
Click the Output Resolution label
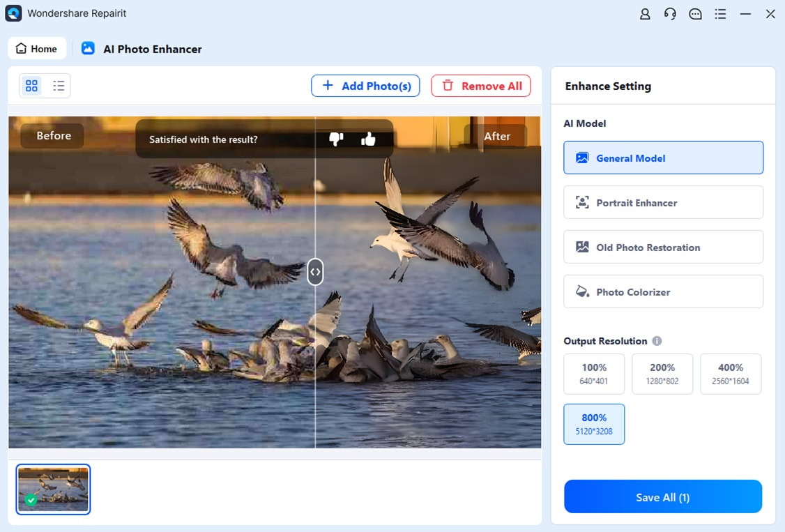pos(605,341)
